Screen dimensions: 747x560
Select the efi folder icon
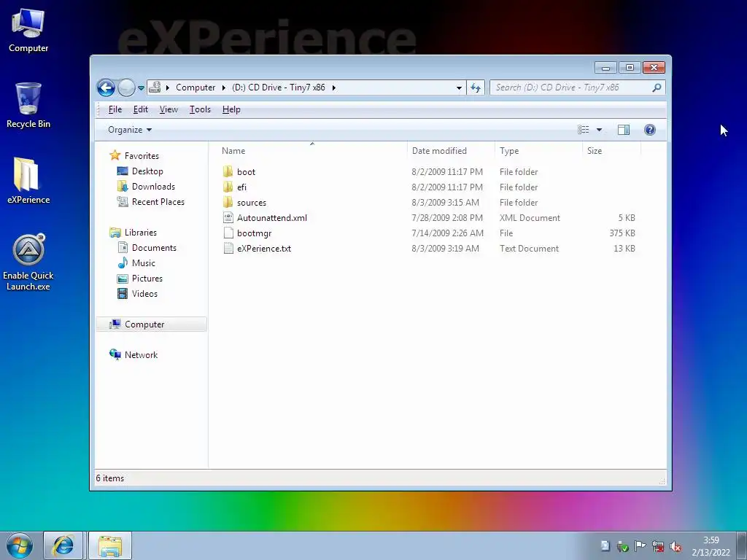pos(228,187)
